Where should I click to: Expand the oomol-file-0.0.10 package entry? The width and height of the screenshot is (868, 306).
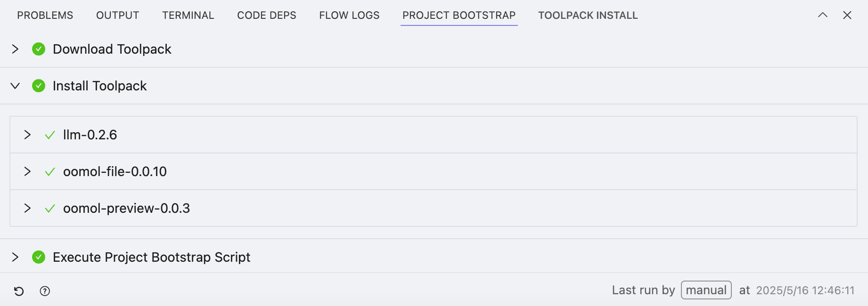tap(27, 171)
